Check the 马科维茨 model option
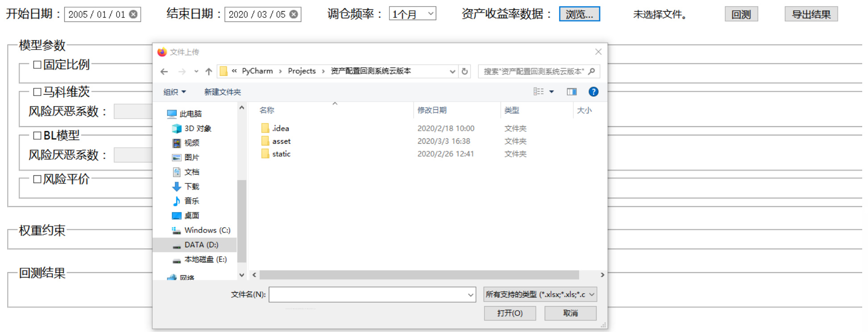The width and height of the screenshot is (868, 332). [38, 92]
